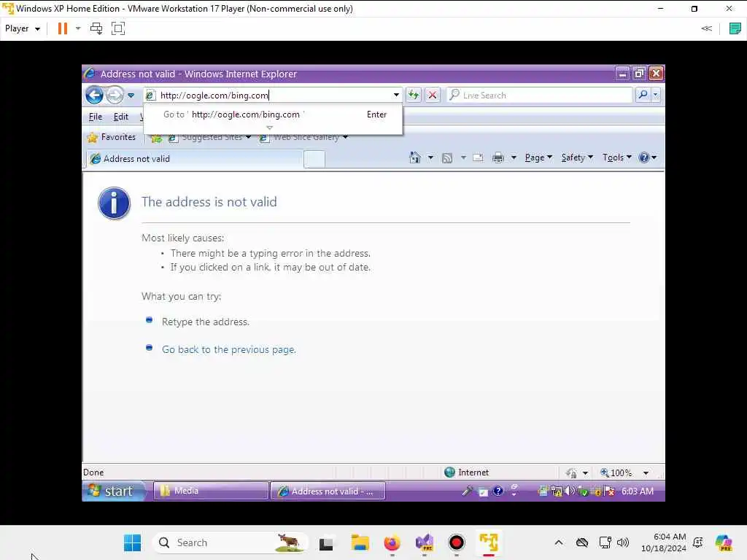Open the Home button dropdown arrow
Viewport: 747px width, 560px height.
tap(430, 157)
